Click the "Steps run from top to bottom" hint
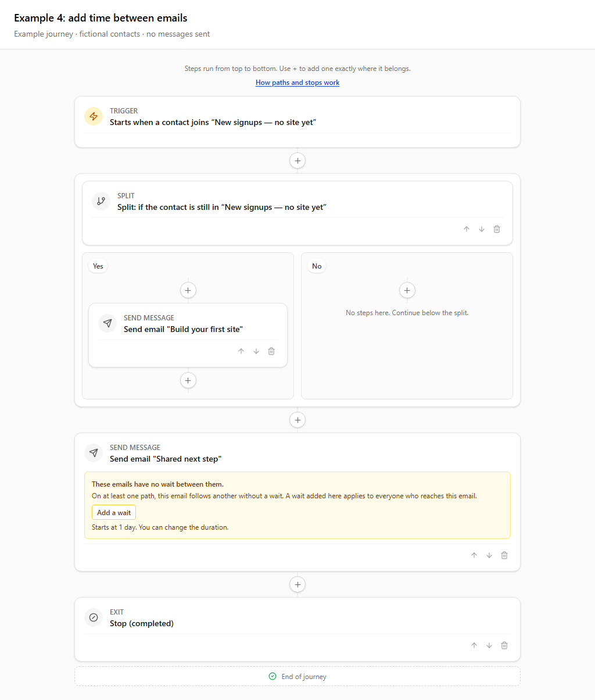 [297, 69]
